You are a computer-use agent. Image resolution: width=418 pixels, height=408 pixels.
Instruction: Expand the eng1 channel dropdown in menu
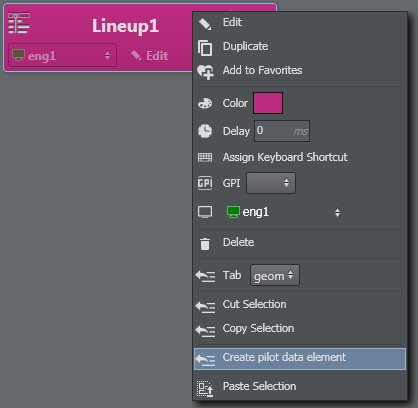pyautogui.click(x=283, y=212)
